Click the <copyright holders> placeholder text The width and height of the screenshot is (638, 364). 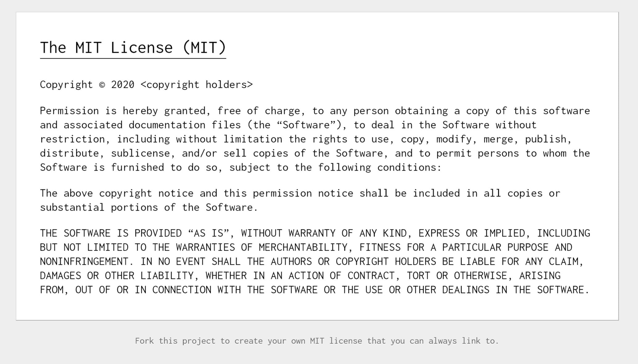click(x=197, y=85)
